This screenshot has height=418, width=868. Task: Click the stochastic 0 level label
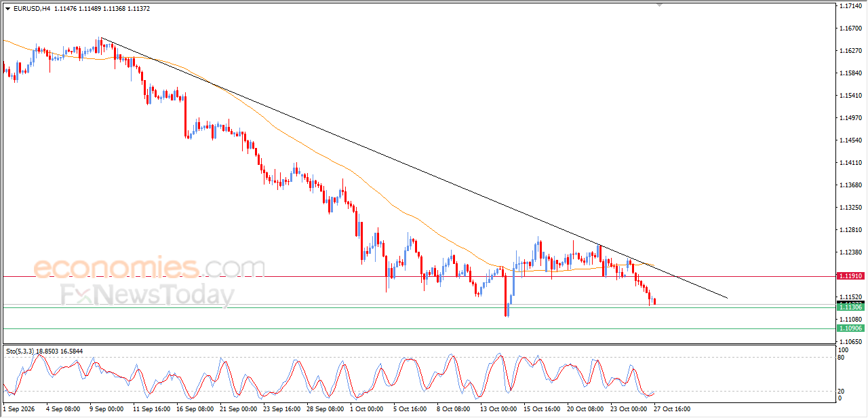click(840, 398)
